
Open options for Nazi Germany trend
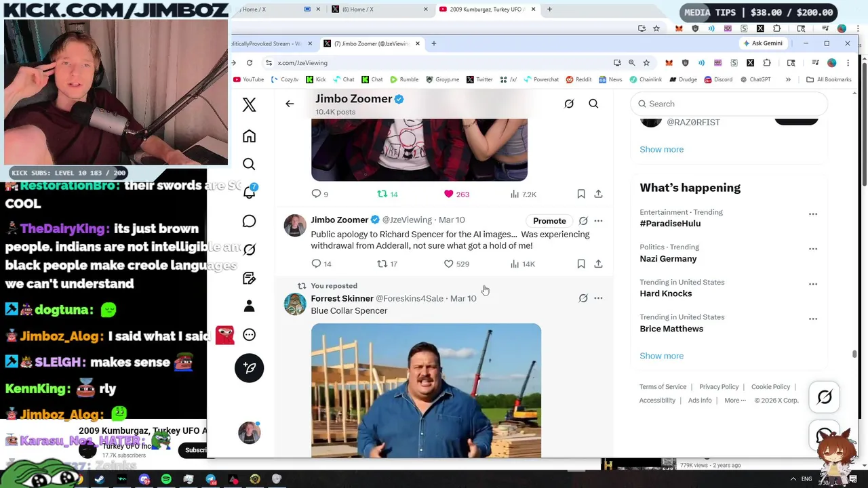point(813,249)
